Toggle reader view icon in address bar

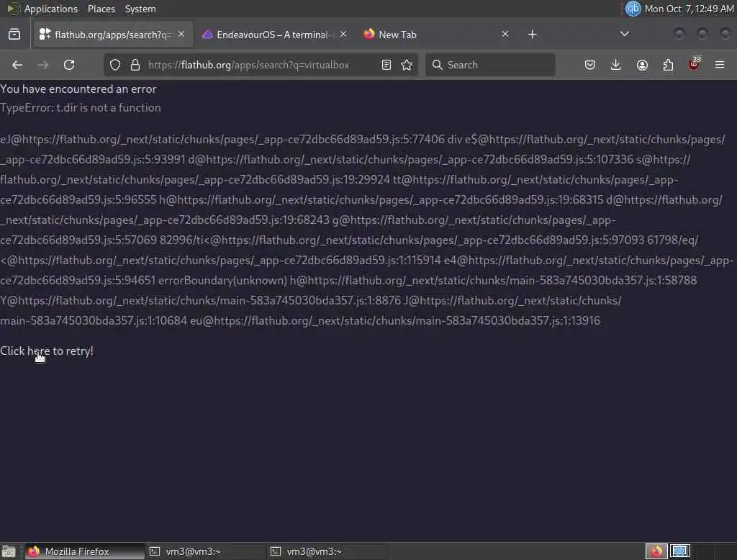click(x=386, y=65)
